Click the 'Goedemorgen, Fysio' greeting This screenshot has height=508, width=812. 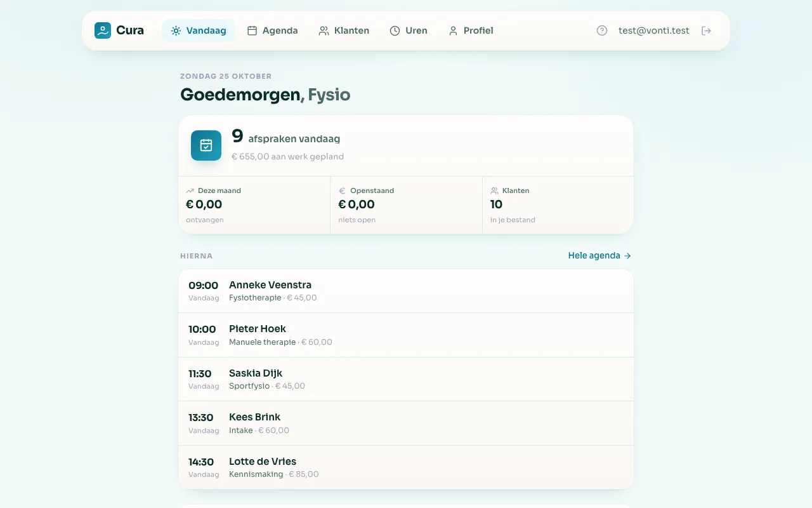265,95
